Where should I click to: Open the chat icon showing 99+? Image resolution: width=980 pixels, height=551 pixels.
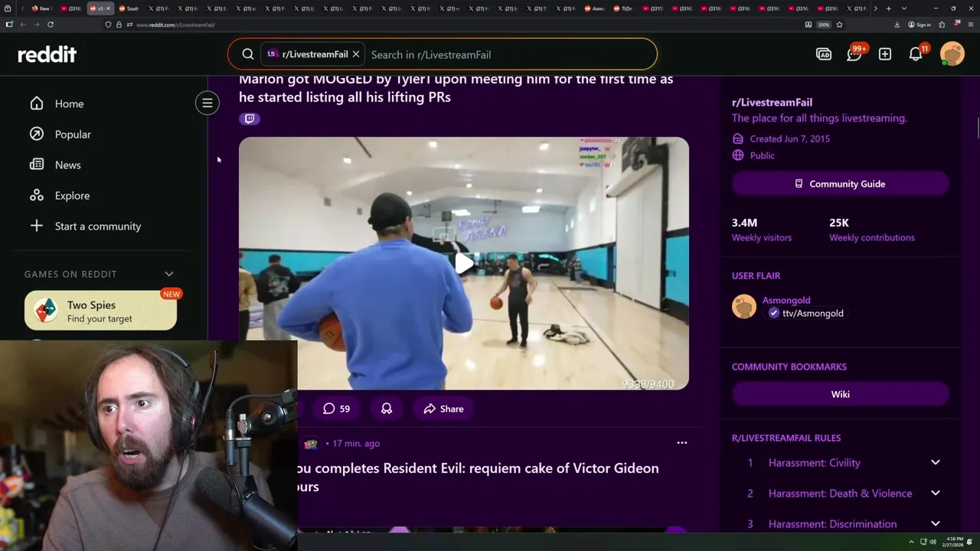(854, 54)
